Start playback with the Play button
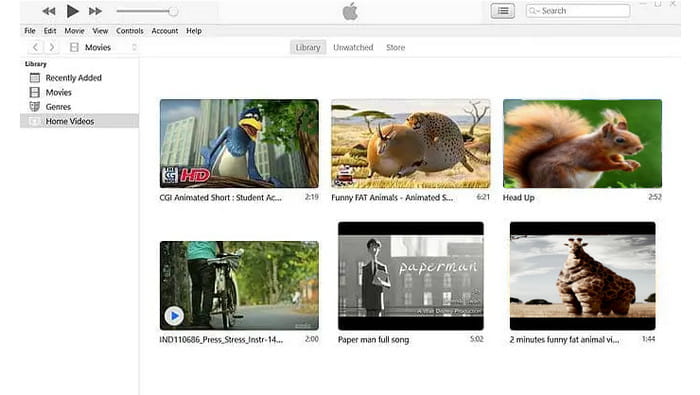Image resolution: width=700 pixels, height=395 pixels. [x=72, y=11]
